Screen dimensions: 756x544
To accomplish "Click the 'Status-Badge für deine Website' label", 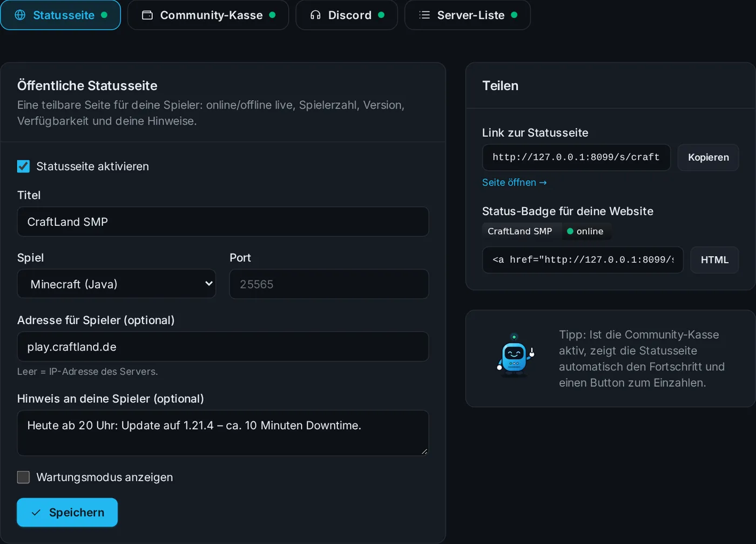I will tap(568, 211).
